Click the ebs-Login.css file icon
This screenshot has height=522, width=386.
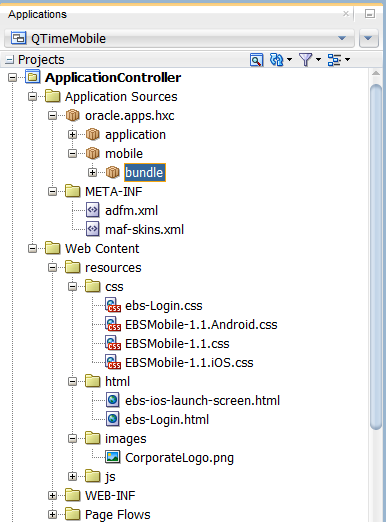(x=113, y=306)
